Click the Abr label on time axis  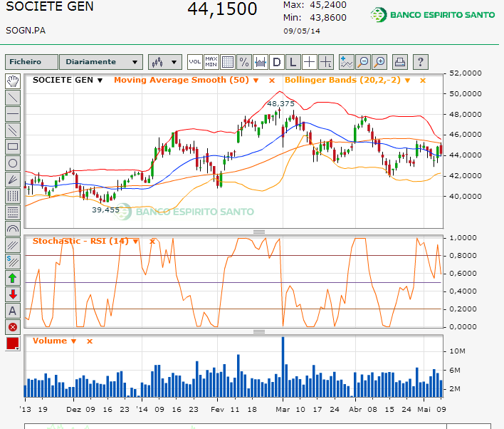(355, 409)
